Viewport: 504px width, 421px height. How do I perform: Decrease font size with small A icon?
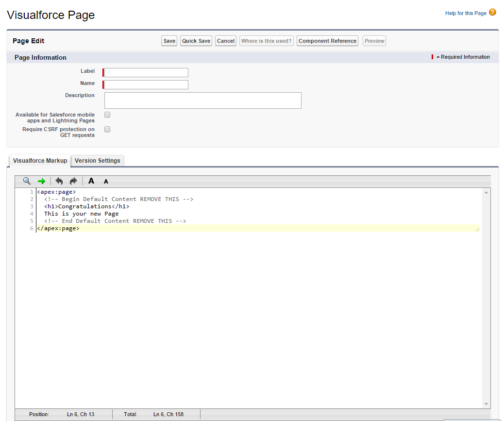[106, 182]
